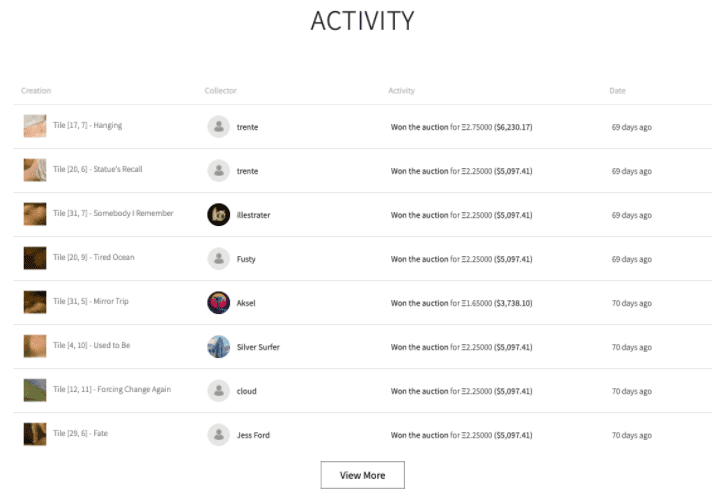Click Forcing Change Again tile thumbnail
The image size is (722, 497).
click(35, 390)
